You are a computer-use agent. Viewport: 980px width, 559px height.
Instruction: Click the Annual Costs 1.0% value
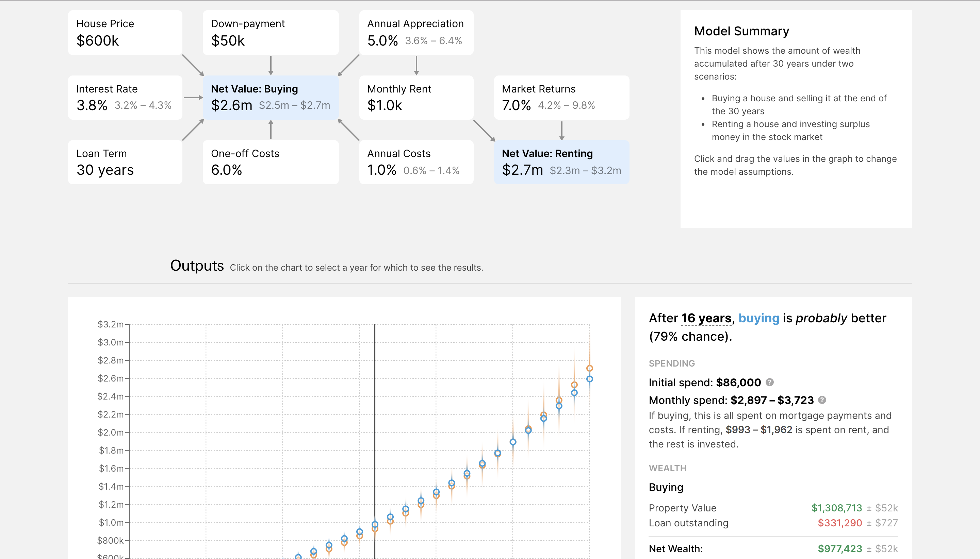[381, 170]
